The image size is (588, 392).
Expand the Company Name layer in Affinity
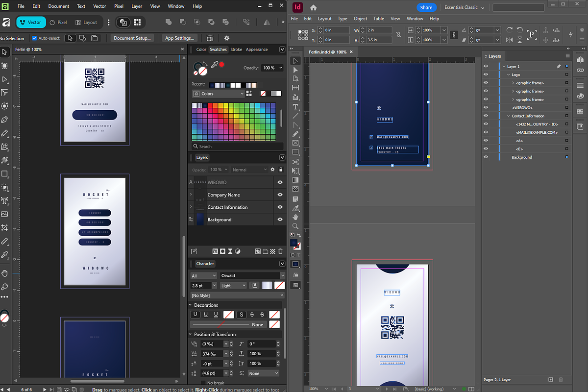191,195
